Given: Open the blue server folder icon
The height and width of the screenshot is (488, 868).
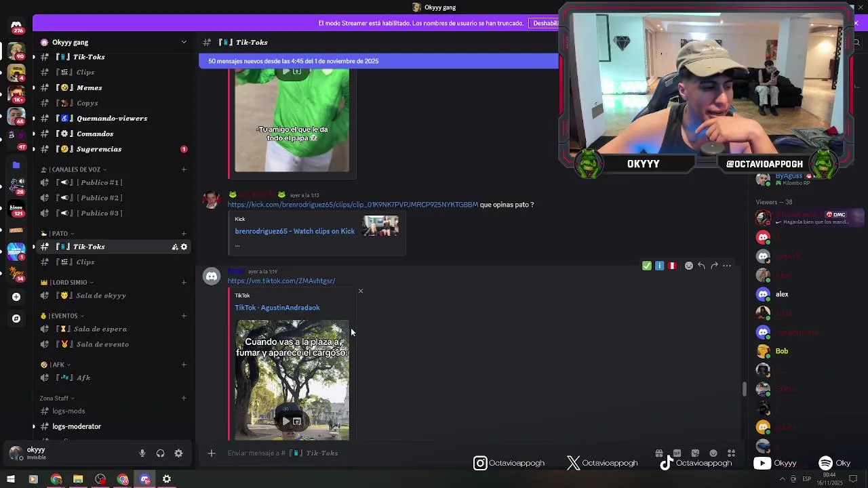Looking at the screenshot, I should (16, 165).
